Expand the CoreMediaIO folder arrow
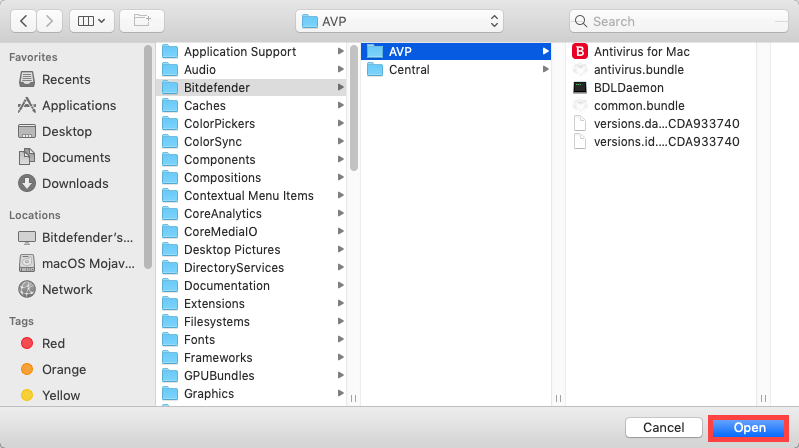Screen dimensions: 799x448 coord(340,231)
